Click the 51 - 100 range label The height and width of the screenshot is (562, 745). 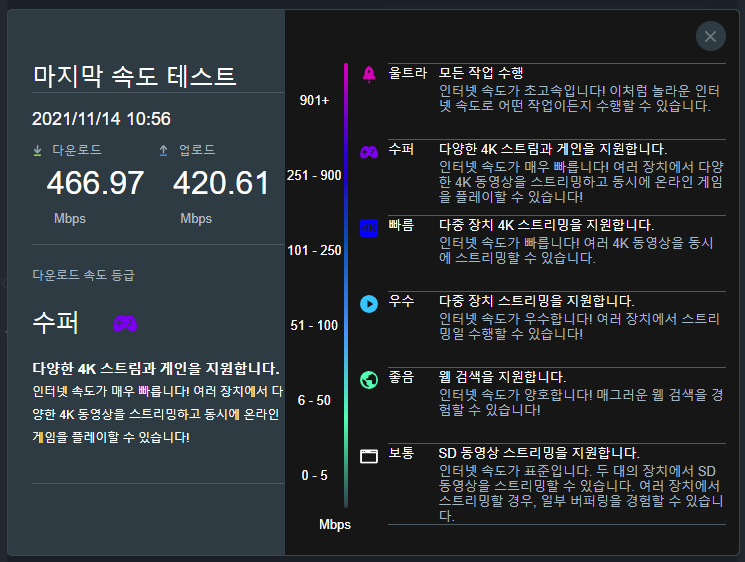tap(314, 325)
